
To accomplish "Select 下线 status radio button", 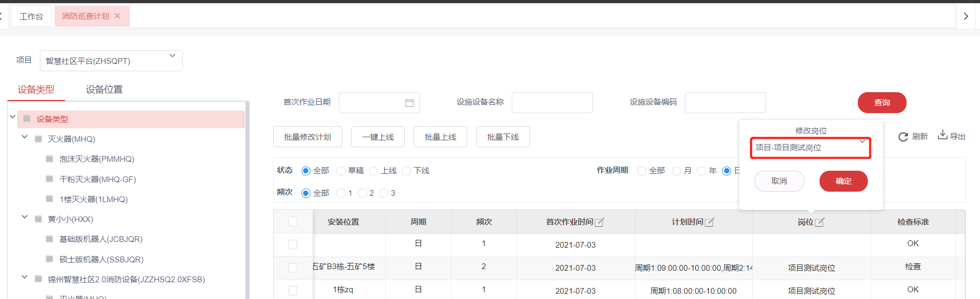I will 406,171.
